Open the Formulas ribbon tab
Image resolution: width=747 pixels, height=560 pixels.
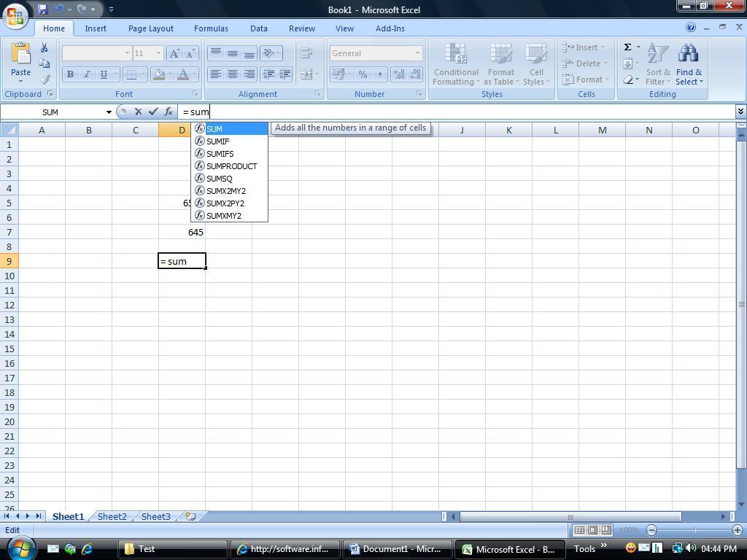click(x=211, y=28)
